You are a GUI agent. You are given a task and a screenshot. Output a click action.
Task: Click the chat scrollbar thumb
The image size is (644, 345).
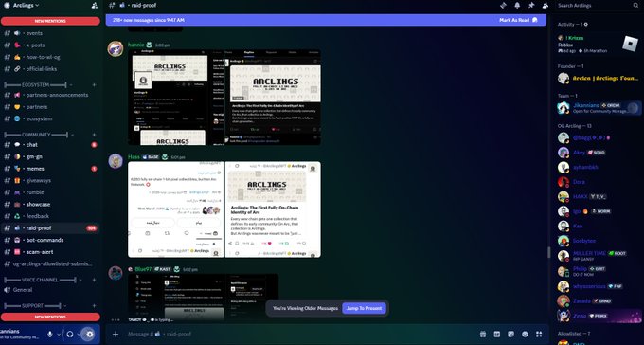548,252
